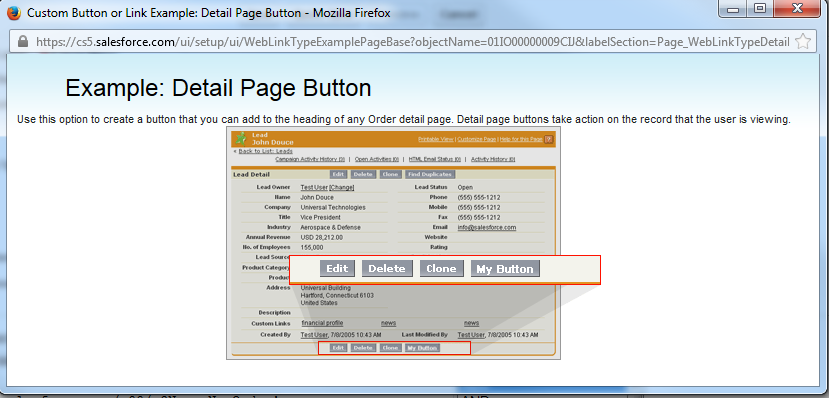The image size is (829, 398).
Task: Click the green Lead star icon in the example
Action: point(241,138)
